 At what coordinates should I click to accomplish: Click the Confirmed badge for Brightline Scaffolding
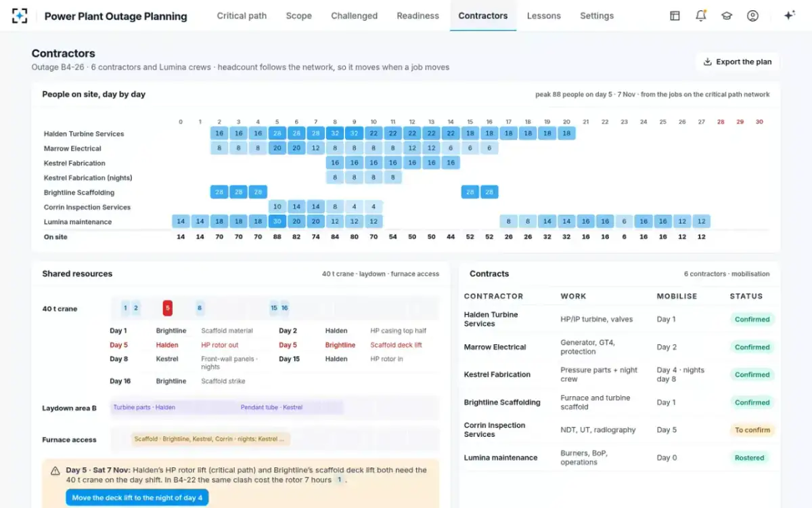[x=752, y=402]
